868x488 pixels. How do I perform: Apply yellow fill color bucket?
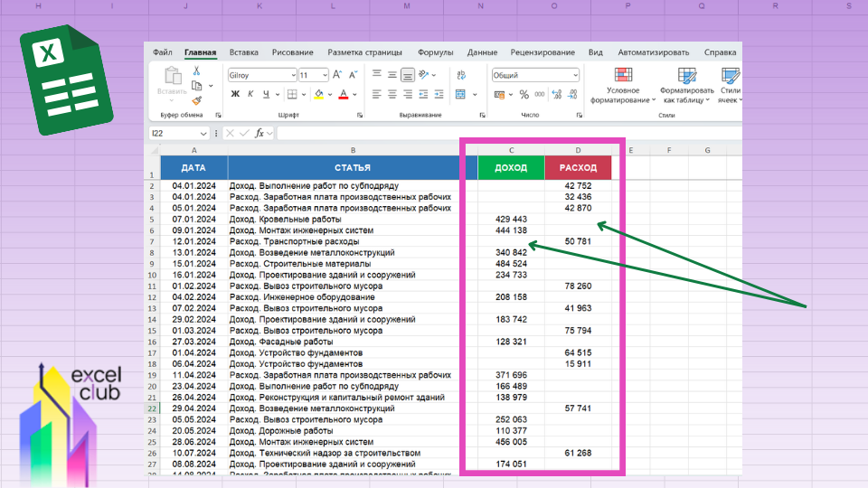coord(319,95)
